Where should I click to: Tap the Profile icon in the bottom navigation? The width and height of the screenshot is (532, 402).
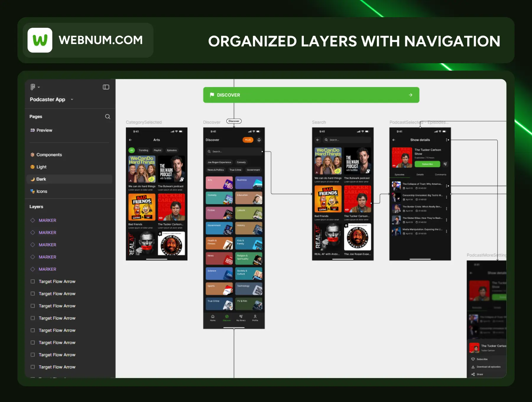point(255,317)
